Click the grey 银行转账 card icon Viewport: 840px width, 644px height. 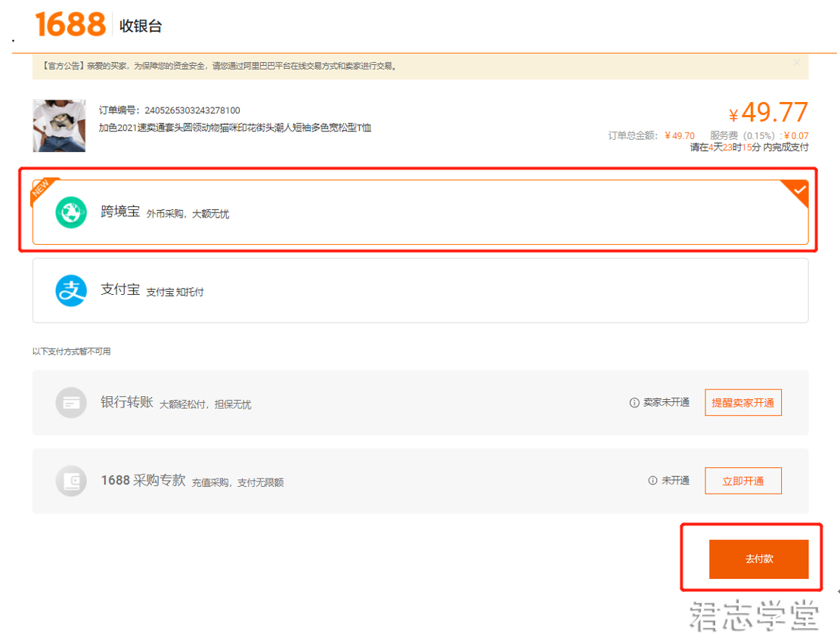[x=71, y=402]
